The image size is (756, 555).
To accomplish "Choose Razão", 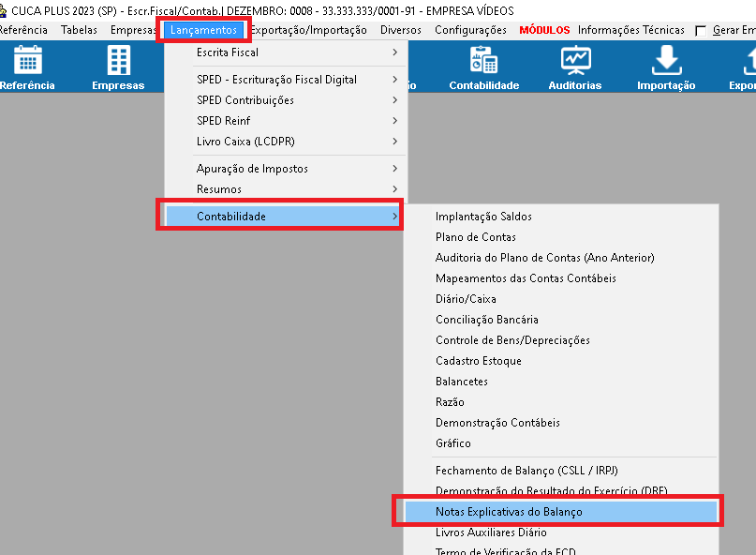I will click(x=561, y=402).
